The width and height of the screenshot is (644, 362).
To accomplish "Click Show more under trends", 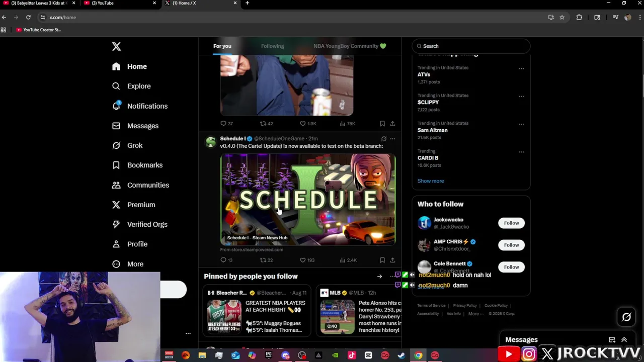I will [x=431, y=181].
